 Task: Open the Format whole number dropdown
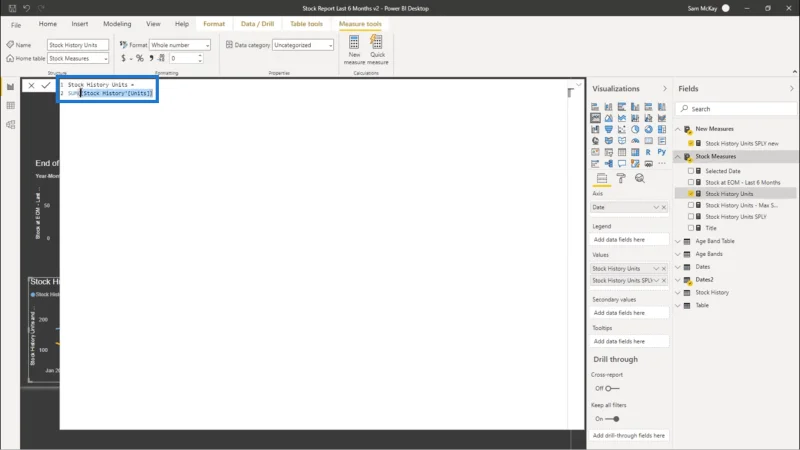point(180,45)
